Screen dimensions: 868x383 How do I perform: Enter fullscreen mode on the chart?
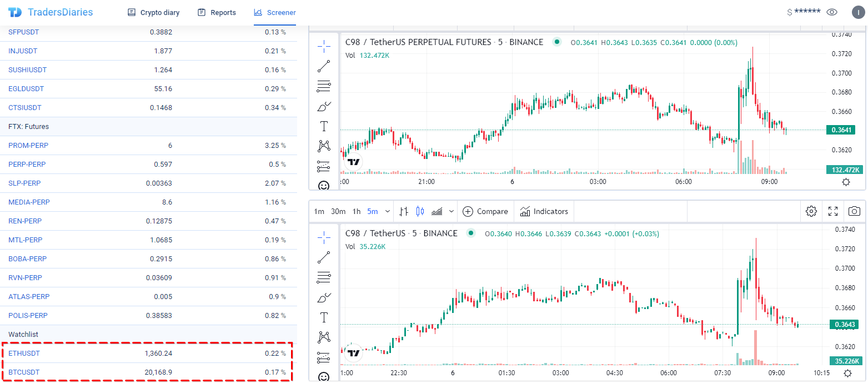click(x=833, y=211)
